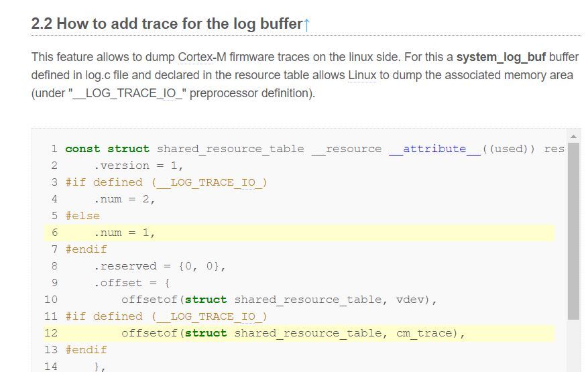Click the code block scroll-up arrow

point(573,136)
